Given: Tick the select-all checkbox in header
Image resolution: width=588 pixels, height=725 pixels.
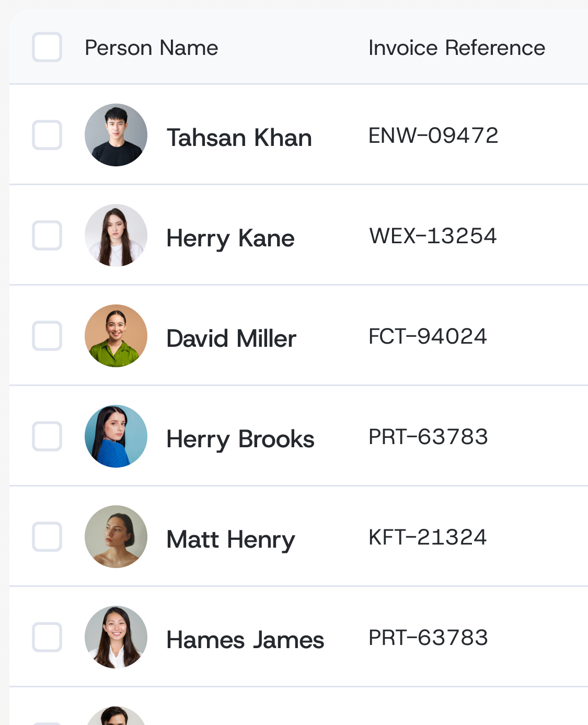Looking at the screenshot, I should 47,47.
